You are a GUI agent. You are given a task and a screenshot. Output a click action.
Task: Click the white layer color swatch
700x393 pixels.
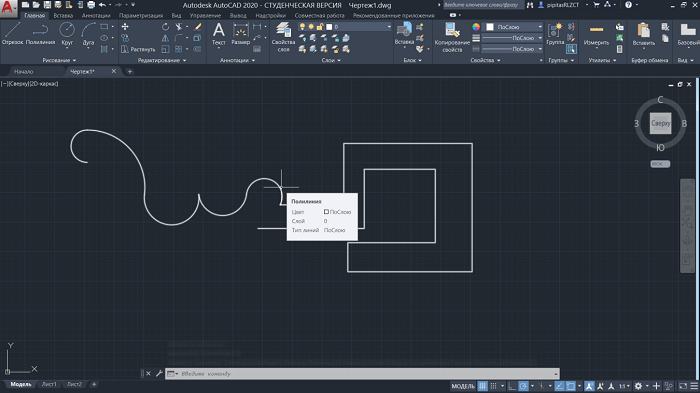click(x=329, y=27)
